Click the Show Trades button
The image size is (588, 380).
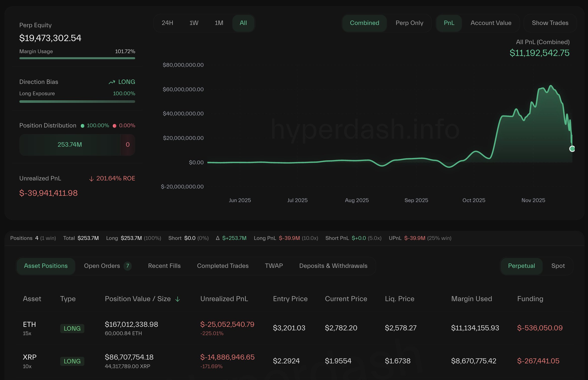tap(550, 23)
